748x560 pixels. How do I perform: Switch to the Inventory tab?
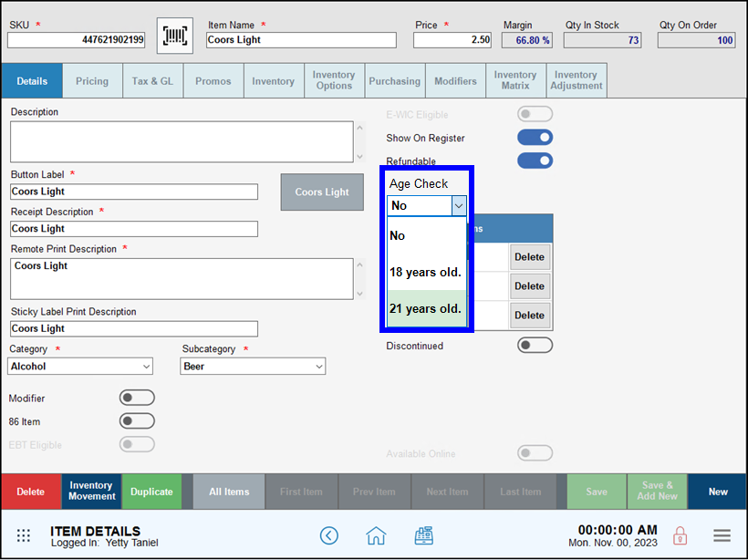point(274,80)
